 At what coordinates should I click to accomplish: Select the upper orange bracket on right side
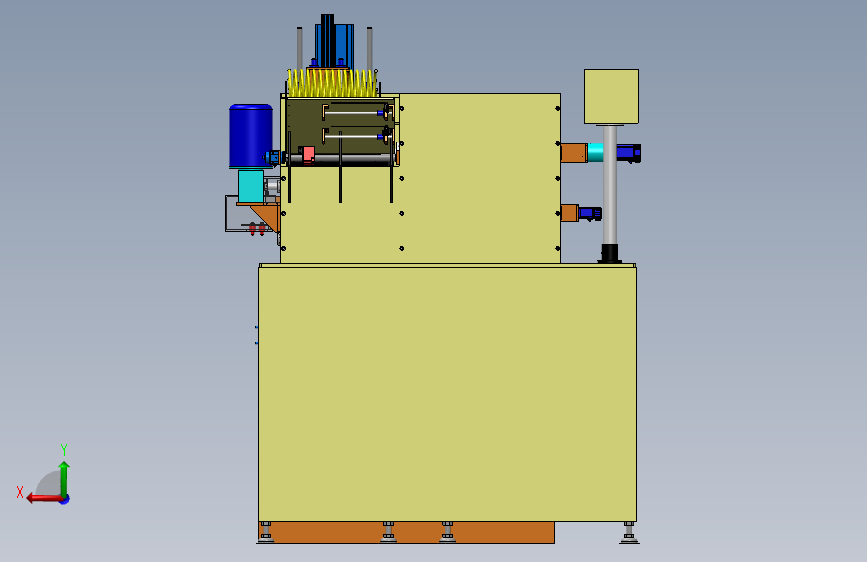coord(574,153)
